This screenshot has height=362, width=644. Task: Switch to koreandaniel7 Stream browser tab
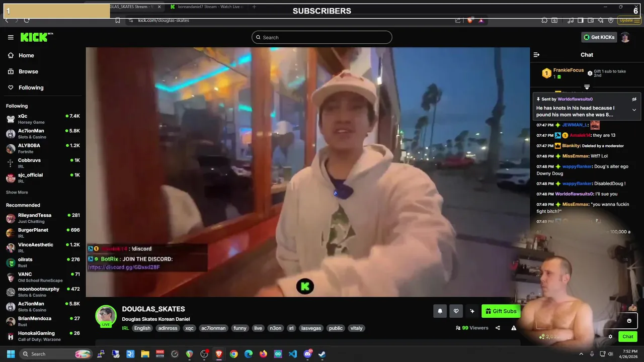tap(206, 7)
